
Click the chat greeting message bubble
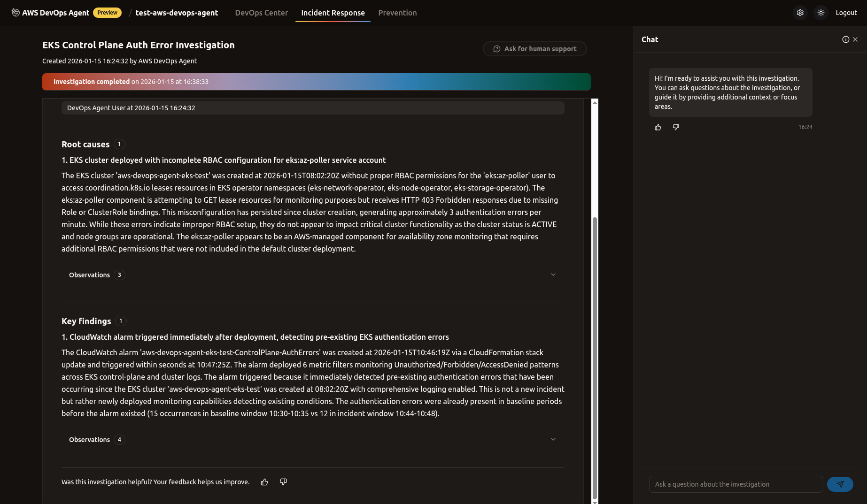point(731,92)
